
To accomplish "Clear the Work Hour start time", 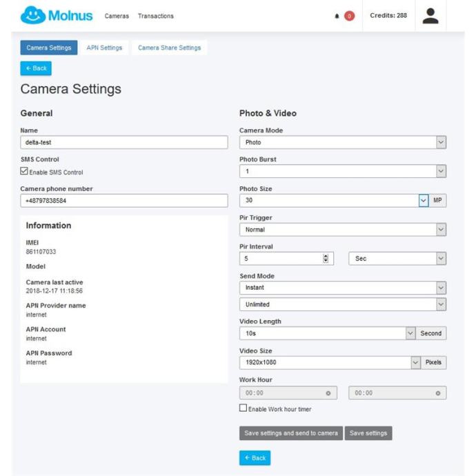I will 328,393.
